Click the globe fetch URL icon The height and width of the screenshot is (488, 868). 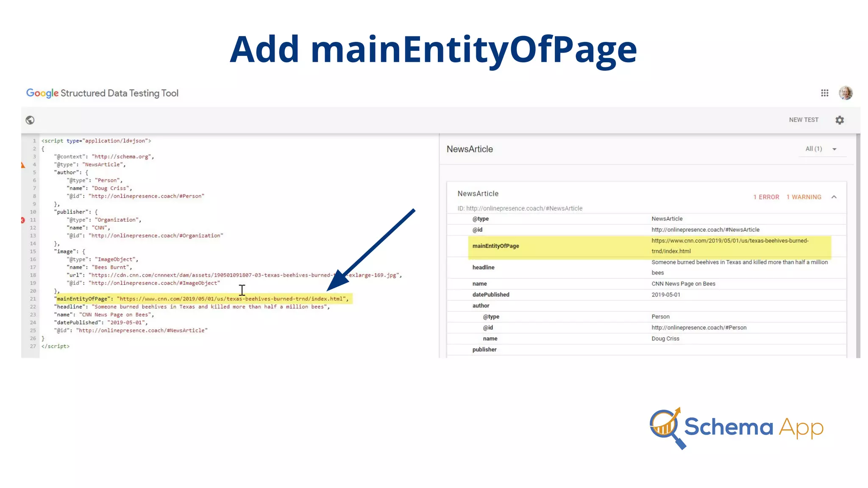point(30,120)
